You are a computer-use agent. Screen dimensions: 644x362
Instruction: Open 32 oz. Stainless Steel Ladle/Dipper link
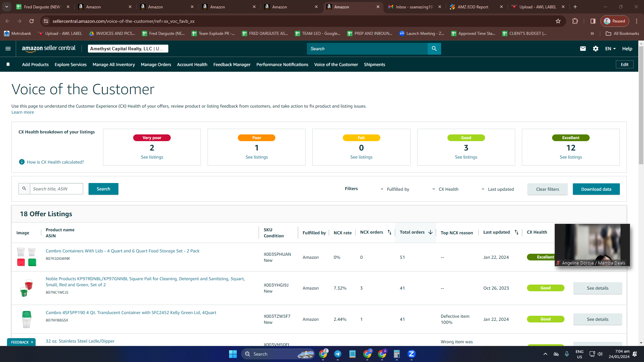(80, 341)
